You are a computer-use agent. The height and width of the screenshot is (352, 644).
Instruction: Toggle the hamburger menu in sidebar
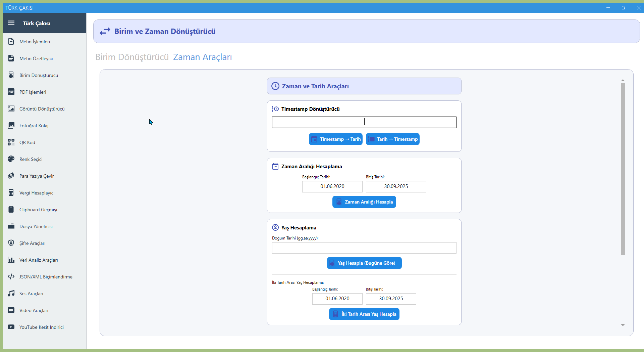(11, 23)
